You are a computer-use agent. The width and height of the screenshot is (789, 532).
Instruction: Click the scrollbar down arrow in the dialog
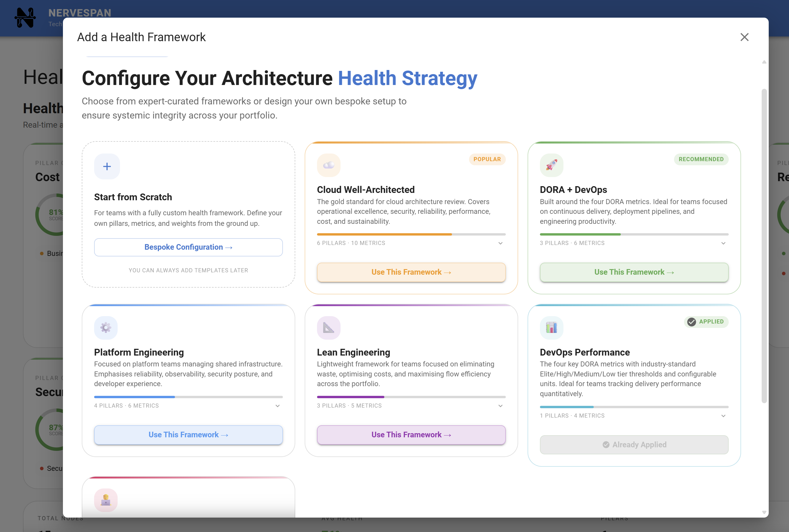(x=764, y=512)
